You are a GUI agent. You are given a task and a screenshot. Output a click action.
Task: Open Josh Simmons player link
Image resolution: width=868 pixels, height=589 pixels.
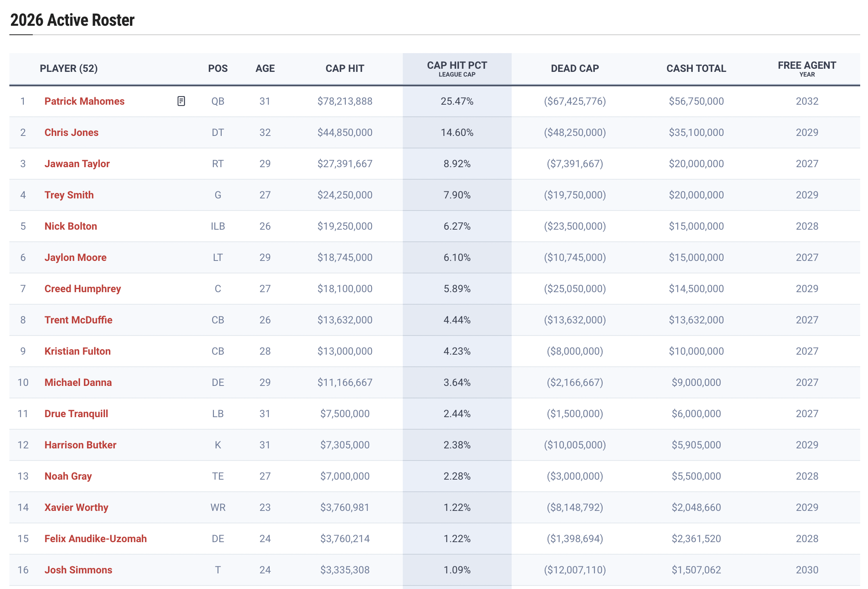coord(78,570)
